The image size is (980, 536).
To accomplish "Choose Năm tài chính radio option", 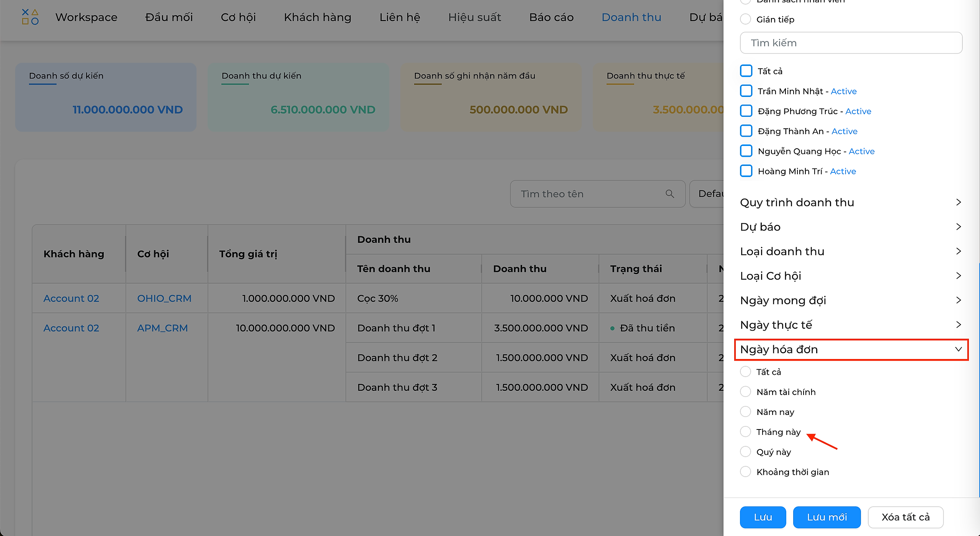I will [745, 392].
